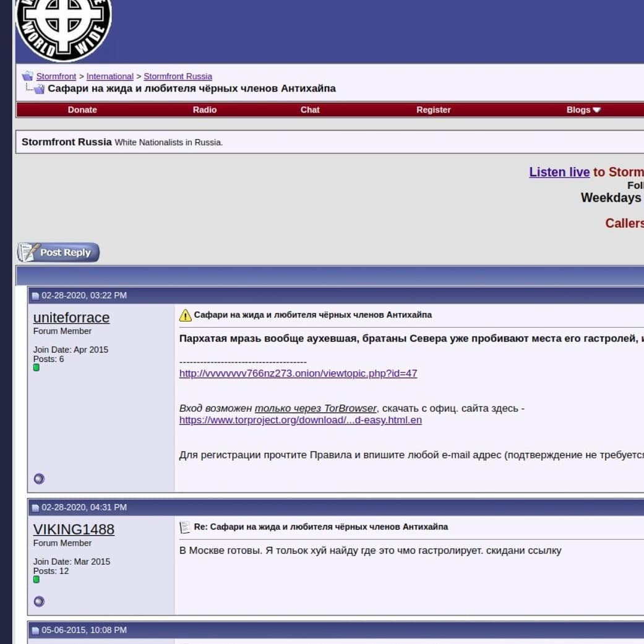The height and width of the screenshot is (644, 644).
Task: Select '02-28-2020, 04:31 PM' timestamp
Action: tap(84, 507)
